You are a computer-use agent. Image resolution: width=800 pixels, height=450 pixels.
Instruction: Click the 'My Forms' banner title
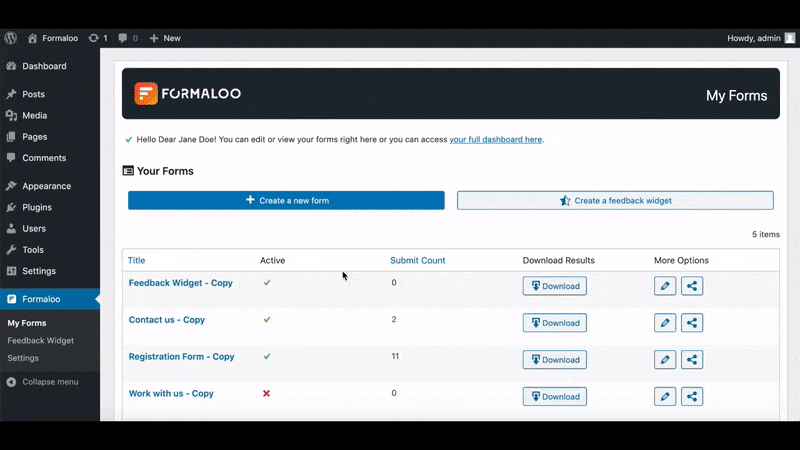click(x=736, y=95)
